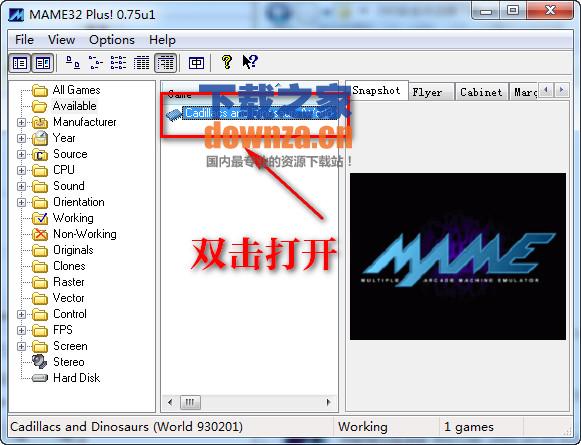The height and width of the screenshot is (445, 581).
Task: Expand the Orientation folder
Action: (21, 202)
